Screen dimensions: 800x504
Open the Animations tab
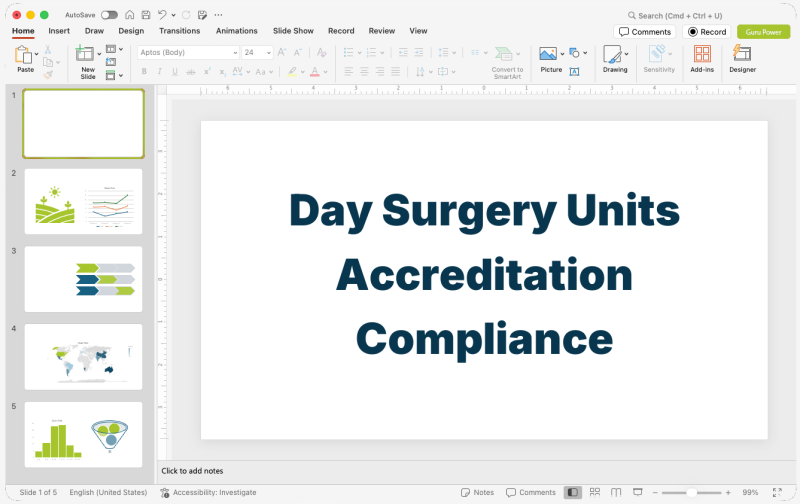(x=237, y=31)
